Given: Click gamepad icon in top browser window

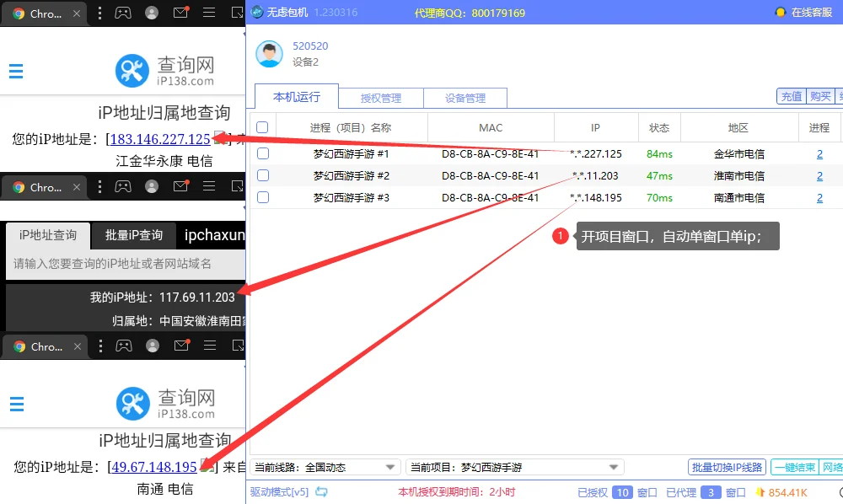Looking at the screenshot, I should click(122, 13).
